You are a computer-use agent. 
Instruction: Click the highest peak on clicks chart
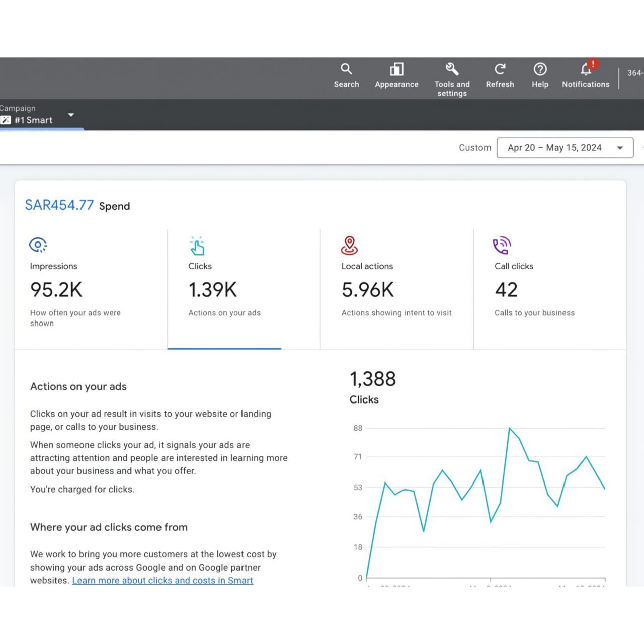[x=510, y=428]
